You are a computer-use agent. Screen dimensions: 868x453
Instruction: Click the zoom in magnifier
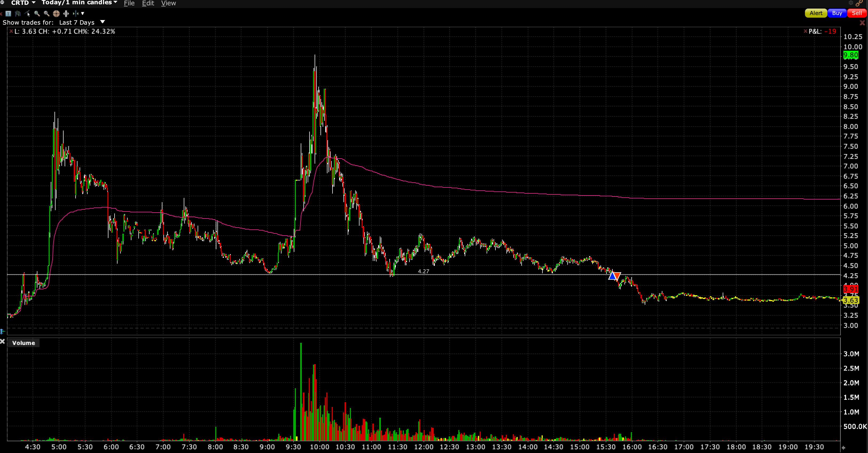[37, 13]
